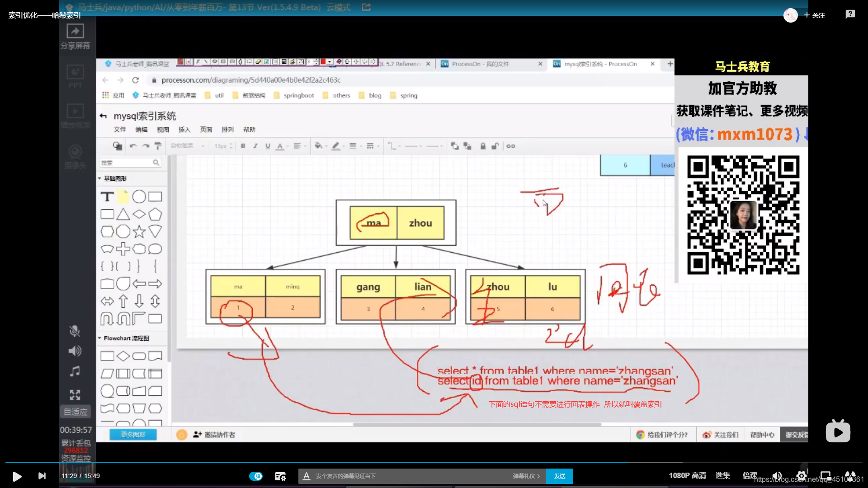Image resolution: width=868 pixels, height=488 pixels.
Task: Open the video player settings gear
Action: [x=801, y=476]
